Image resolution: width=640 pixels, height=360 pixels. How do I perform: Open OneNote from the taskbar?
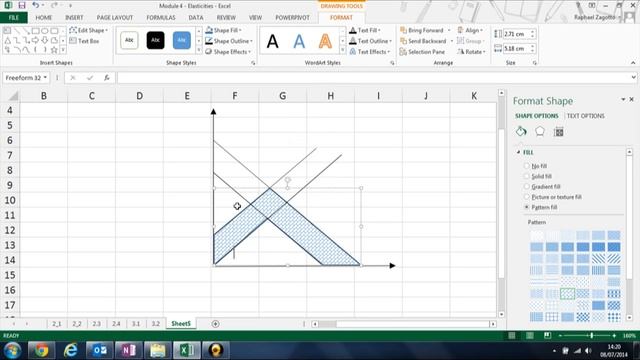[129, 350]
